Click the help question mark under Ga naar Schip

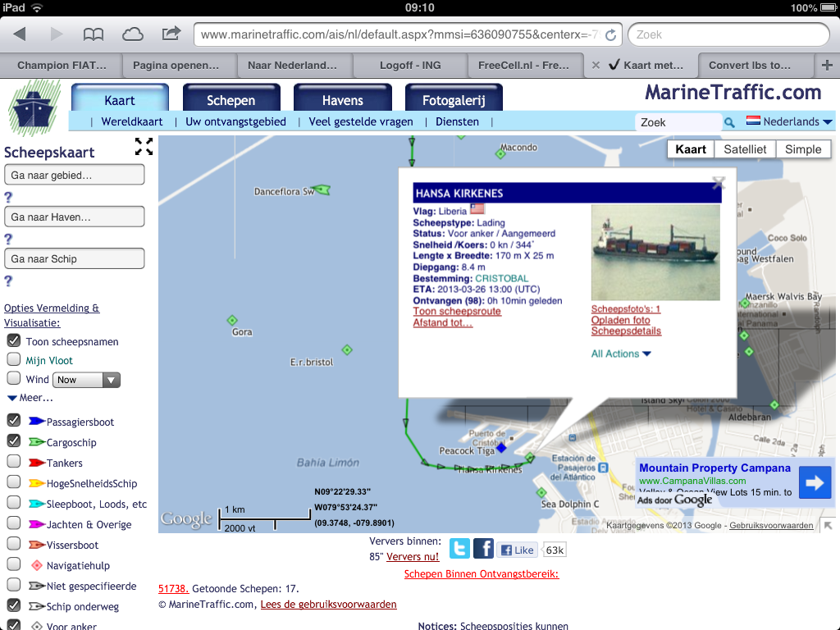8,281
